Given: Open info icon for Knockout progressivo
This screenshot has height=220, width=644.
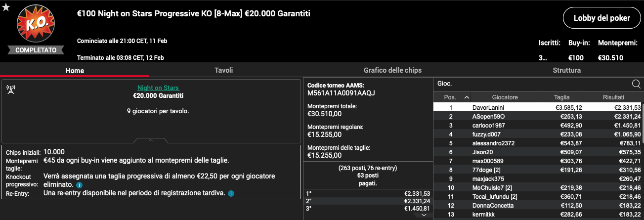Looking at the screenshot, I should click(80, 185).
